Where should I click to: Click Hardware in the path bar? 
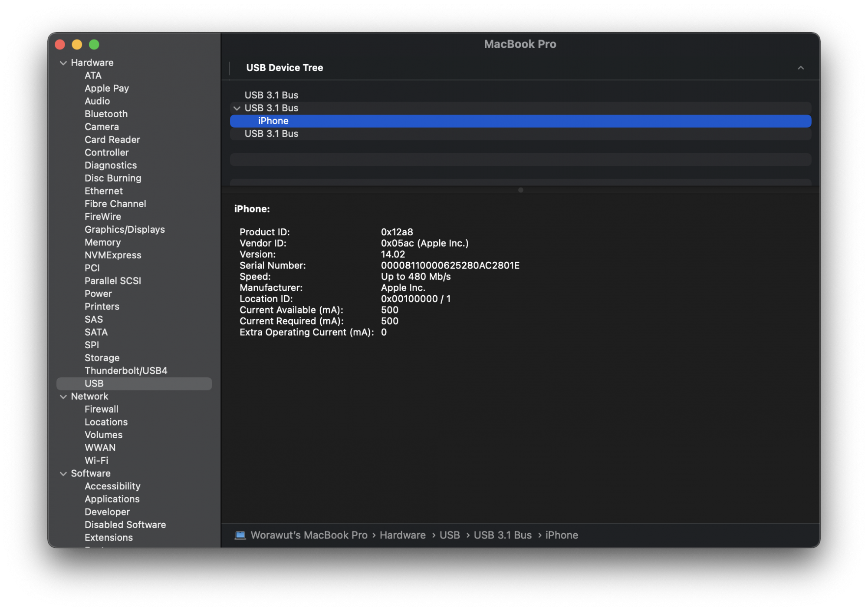(403, 535)
